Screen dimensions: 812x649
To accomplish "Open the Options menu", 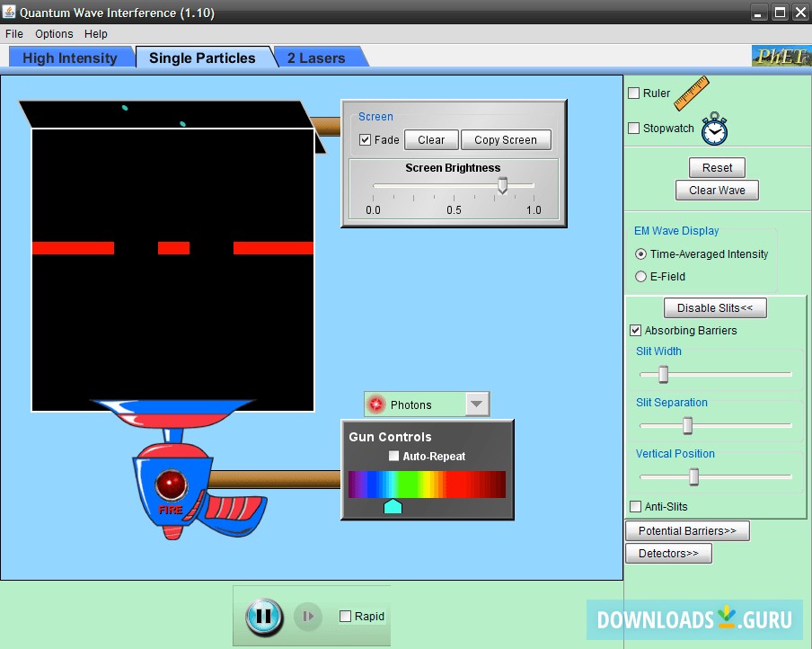I will 54,33.
